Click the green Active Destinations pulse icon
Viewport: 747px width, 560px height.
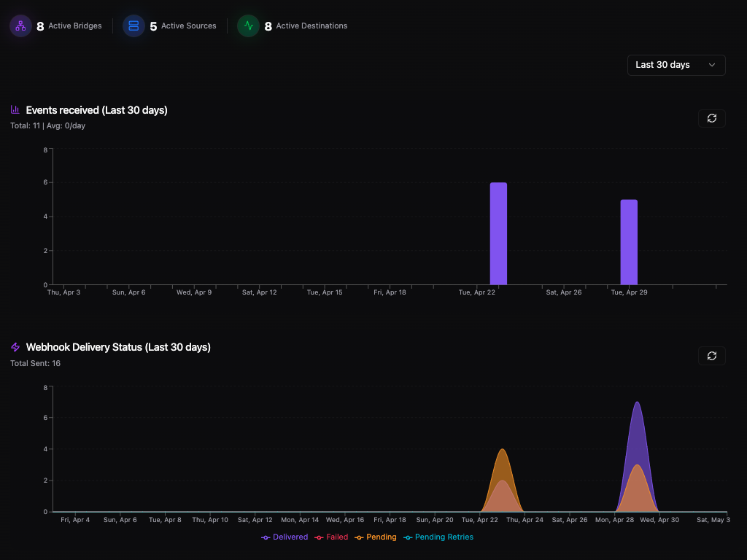(x=249, y=26)
